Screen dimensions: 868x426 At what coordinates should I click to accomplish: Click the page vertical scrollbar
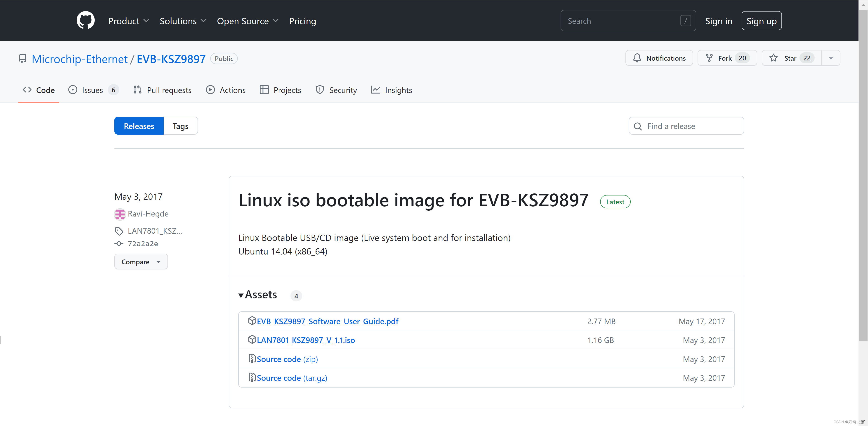pyautogui.click(x=863, y=175)
